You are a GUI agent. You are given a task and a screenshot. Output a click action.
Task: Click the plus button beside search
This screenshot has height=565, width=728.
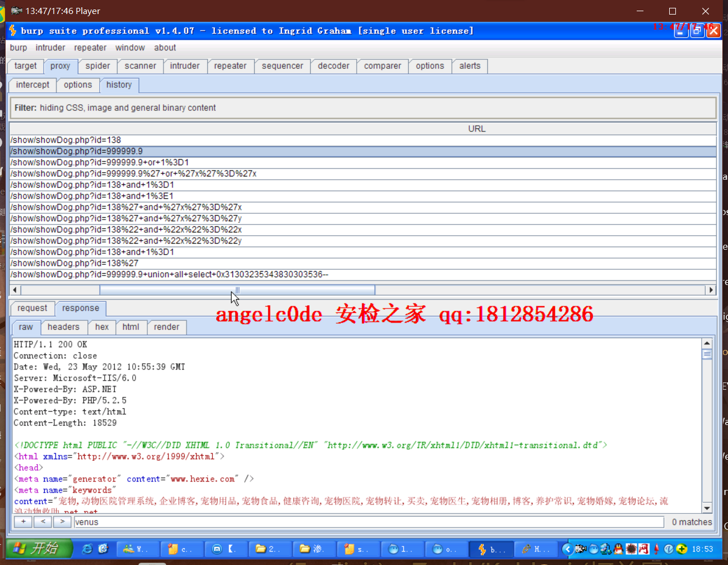coord(23,522)
